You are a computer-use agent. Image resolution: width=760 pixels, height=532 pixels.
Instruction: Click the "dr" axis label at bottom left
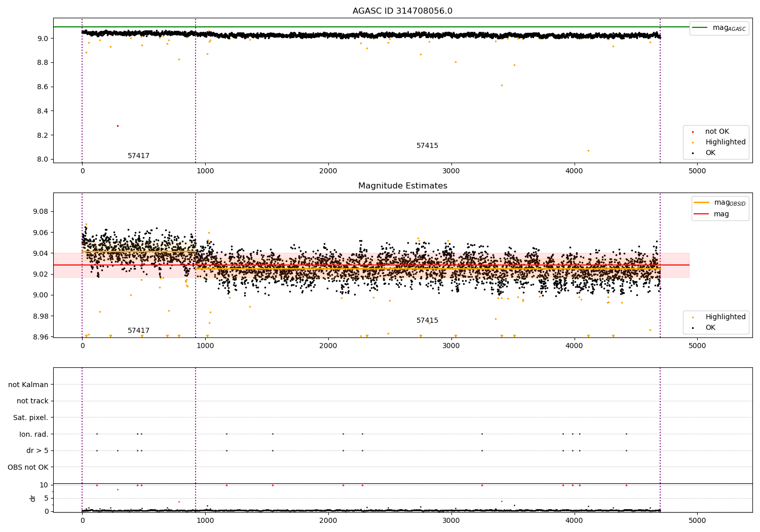pos(33,498)
